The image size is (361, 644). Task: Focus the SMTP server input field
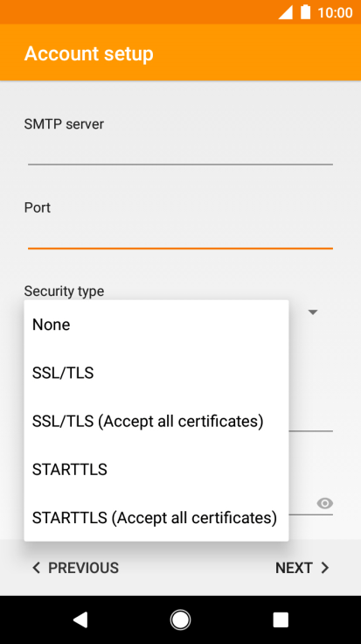pyautogui.click(x=180, y=152)
